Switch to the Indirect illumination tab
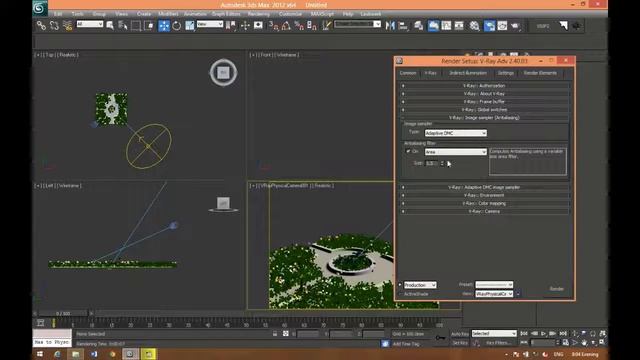 pos(468,73)
